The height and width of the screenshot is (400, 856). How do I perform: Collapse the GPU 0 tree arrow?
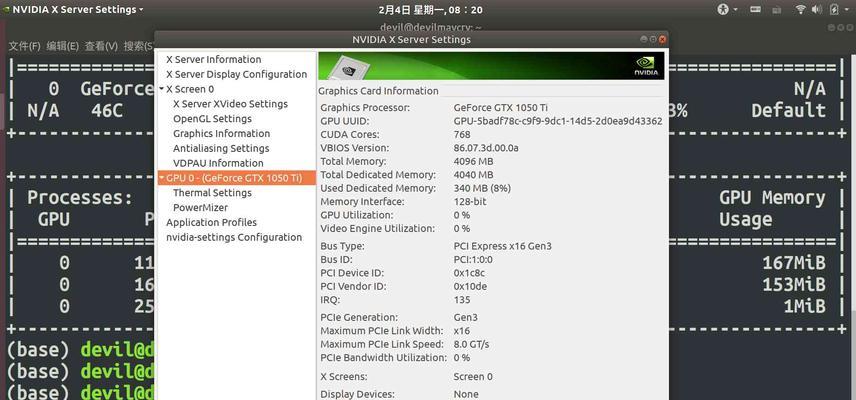coord(162,177)
